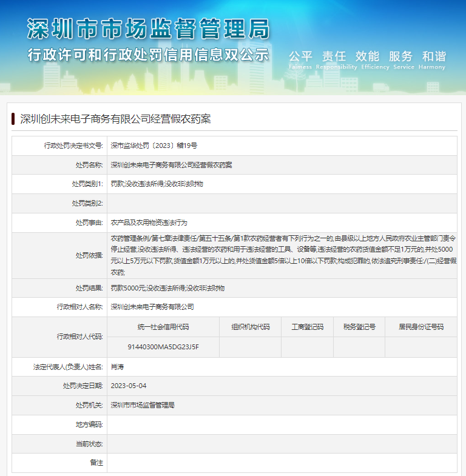
Task: Click the 处罚名称 row label
Action: click(x=89, y=165)
